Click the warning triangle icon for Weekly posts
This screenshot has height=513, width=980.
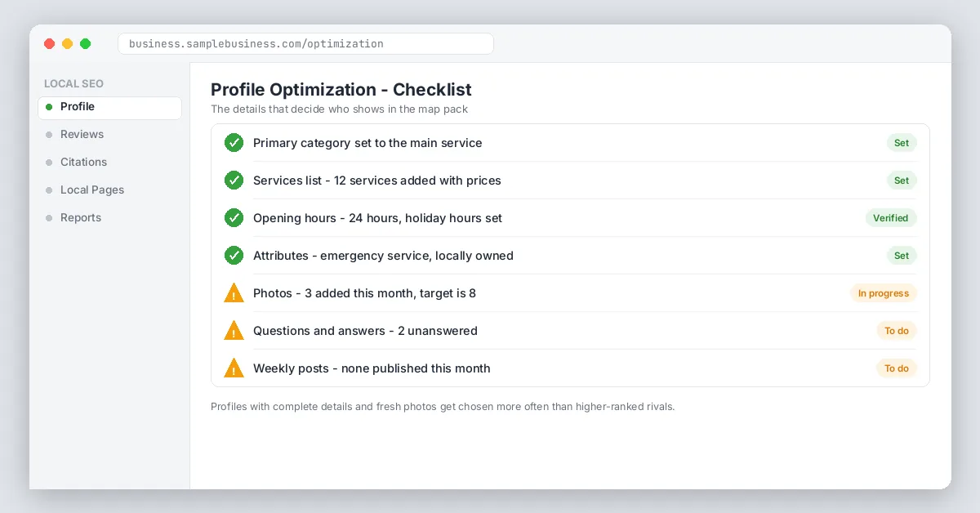click(x=234, y=368)
